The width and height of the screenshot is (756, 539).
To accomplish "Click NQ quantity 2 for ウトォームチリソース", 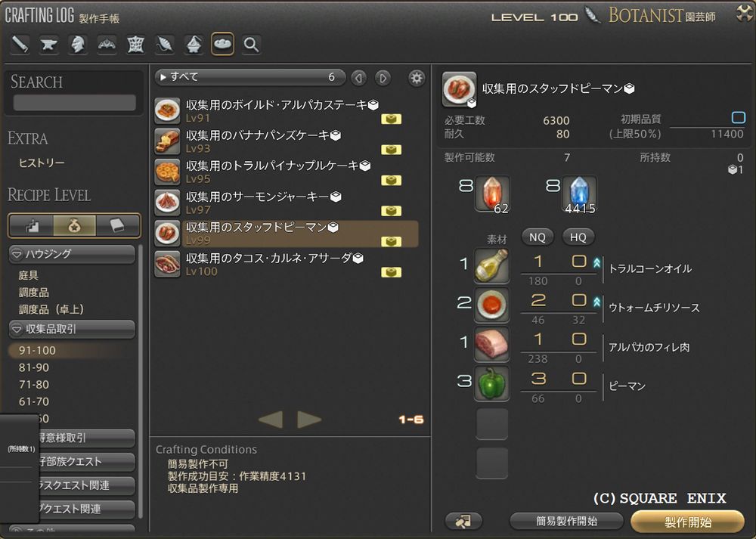I will click(538, 300).
